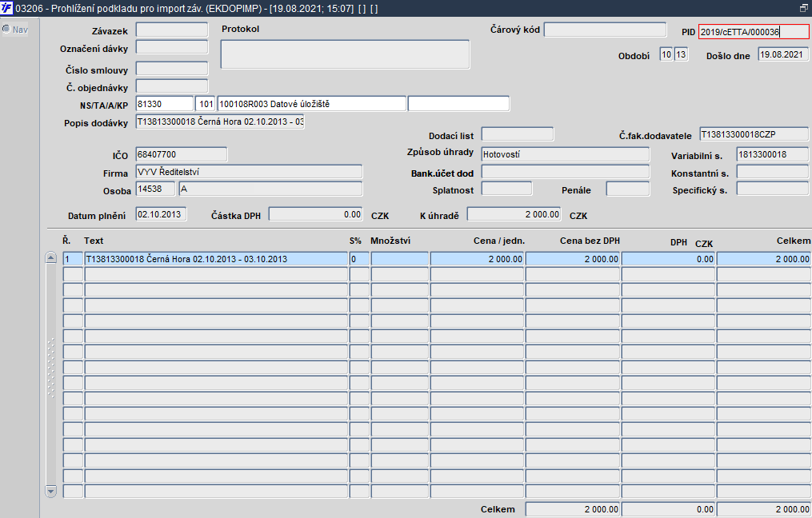Click the bottom grand total 2 000.00 field

764,509
